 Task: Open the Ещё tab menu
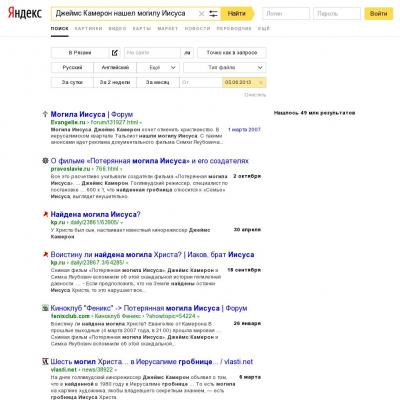point(263,29)
